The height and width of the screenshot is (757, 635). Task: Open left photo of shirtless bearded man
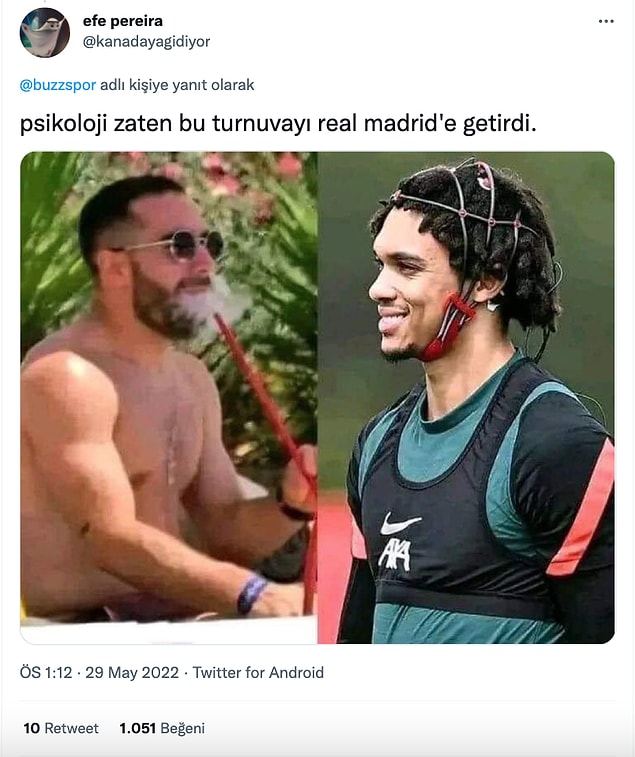tap(169, 398)
